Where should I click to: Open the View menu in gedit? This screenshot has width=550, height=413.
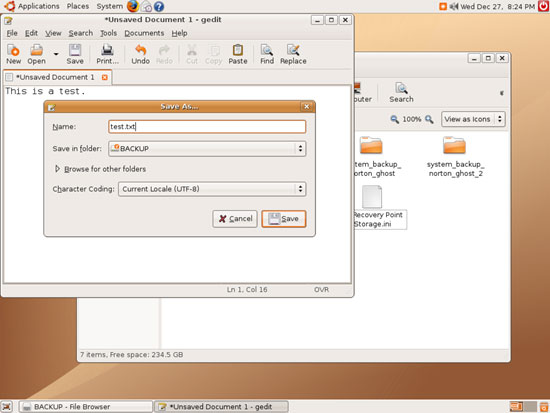[x=53, y=33]
